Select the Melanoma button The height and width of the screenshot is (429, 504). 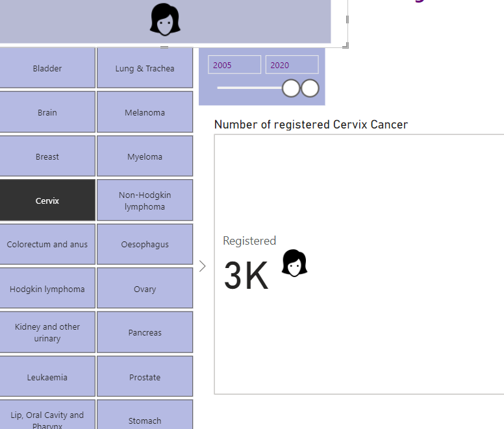click(x=145, y=112)
